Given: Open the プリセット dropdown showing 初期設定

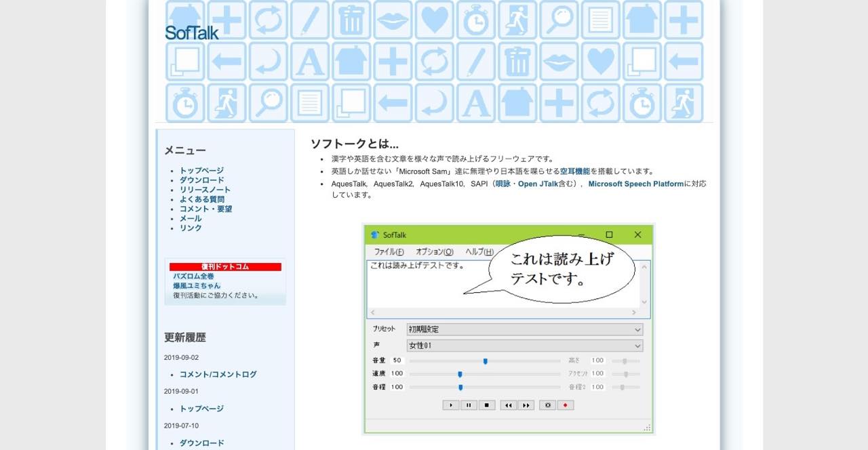Looking at the screenshot, I should click(x=524, y=329).
